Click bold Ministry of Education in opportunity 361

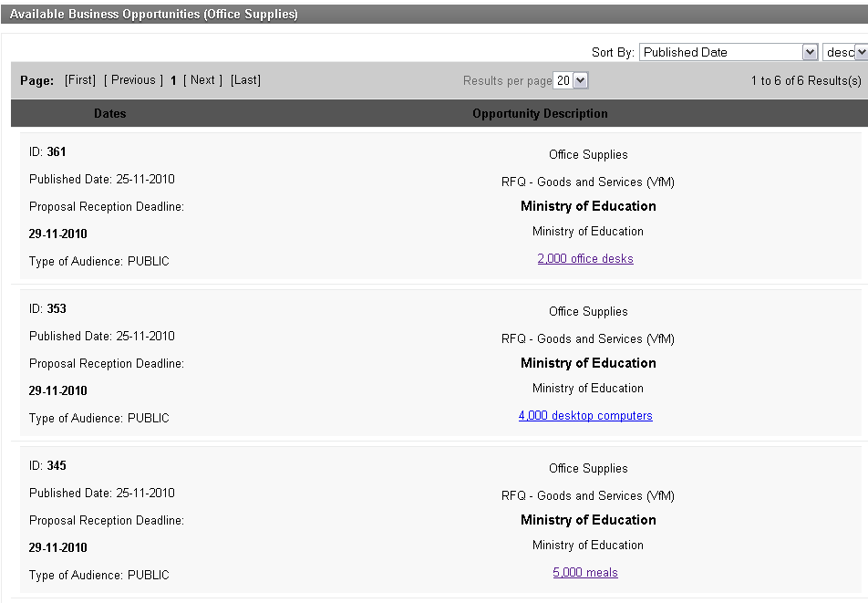point(588,206)
